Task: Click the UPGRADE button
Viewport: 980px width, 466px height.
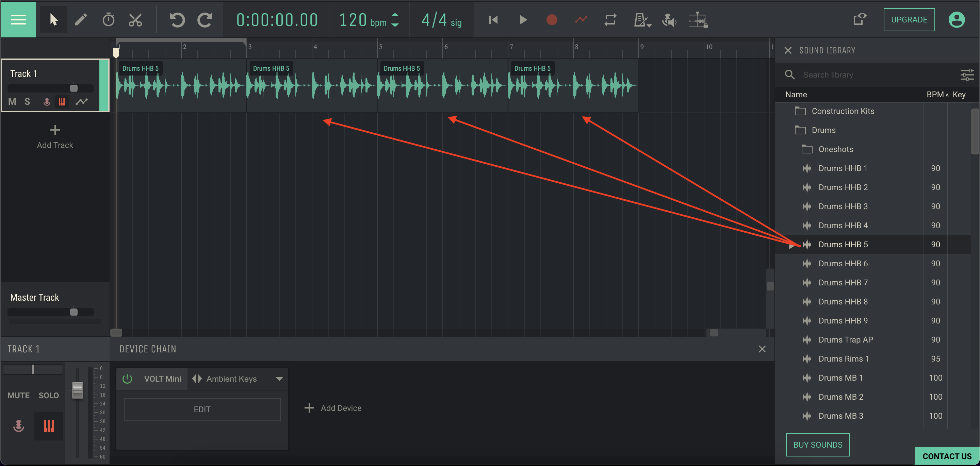Action: pos(908,19)
